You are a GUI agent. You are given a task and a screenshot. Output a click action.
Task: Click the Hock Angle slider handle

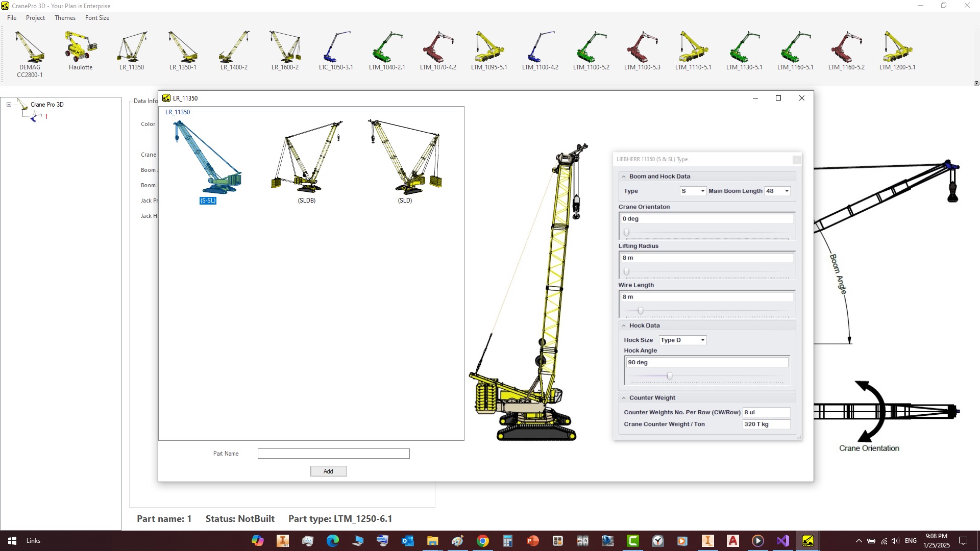pos(670,377)
